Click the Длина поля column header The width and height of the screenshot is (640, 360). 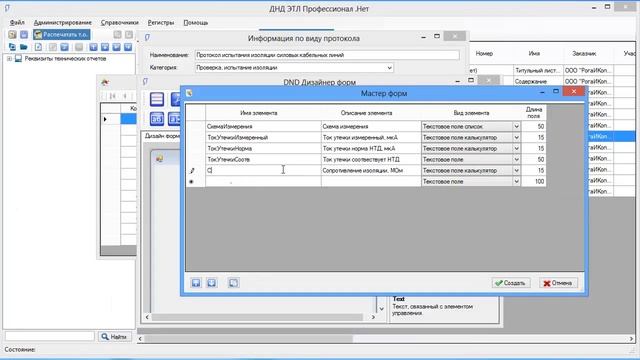[x=533, y=113]
